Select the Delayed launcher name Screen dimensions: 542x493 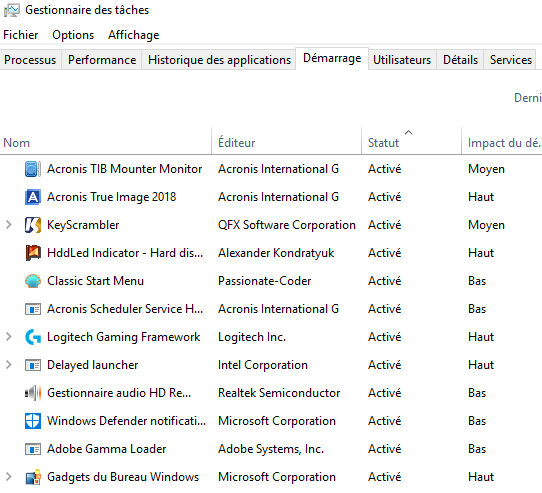click(x=92, y=365)
